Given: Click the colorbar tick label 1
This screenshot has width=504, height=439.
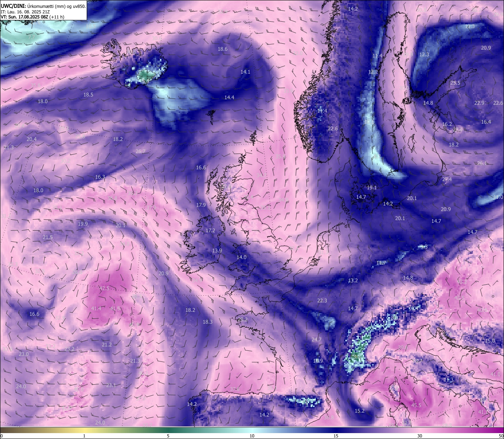Looking at the screenshot, I should click(x=84, y=436).
